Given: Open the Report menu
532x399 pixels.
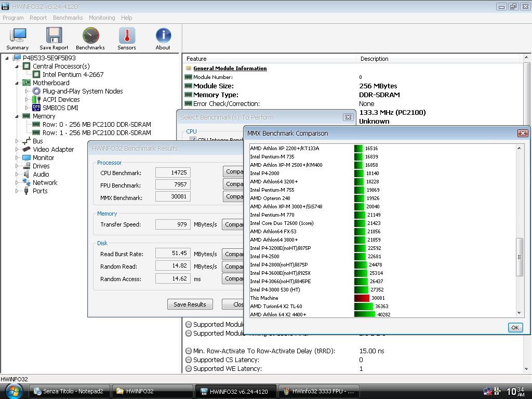Looking at the screenshot, I should coord(38,18).
